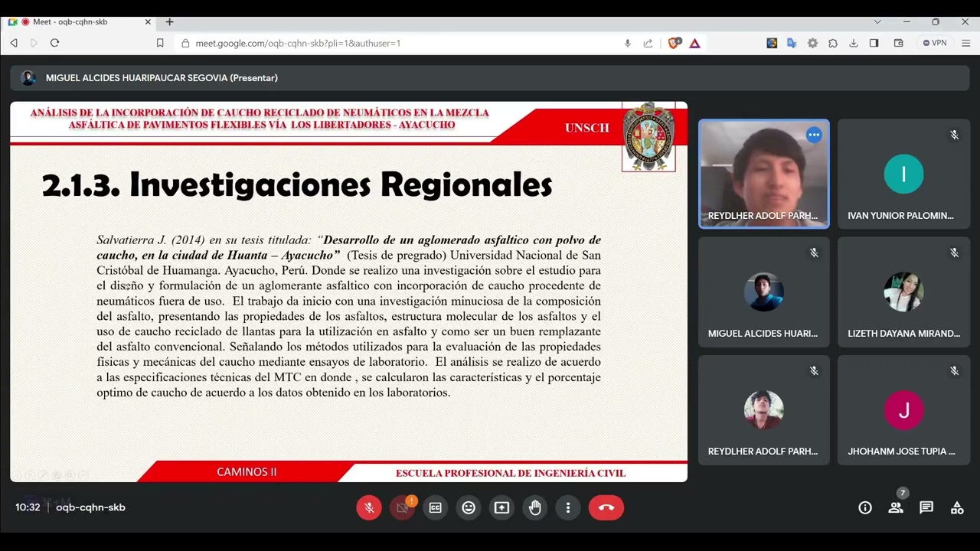Open Brave Shields lion icon
This screenshot has width=980, height=551.
[674, 43]
